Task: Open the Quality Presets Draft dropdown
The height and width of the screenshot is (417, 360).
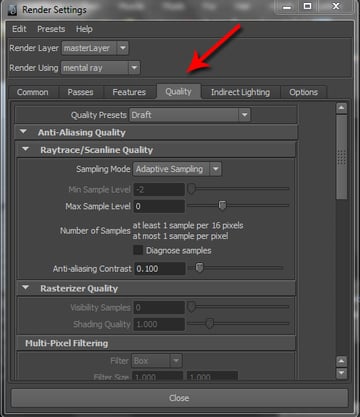Action: [x=190, y=115]
